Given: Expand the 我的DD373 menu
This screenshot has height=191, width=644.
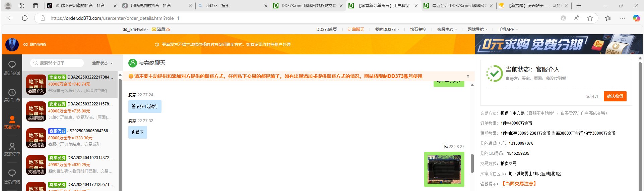Looking at the screenshot, I should [x=387, y=30].
